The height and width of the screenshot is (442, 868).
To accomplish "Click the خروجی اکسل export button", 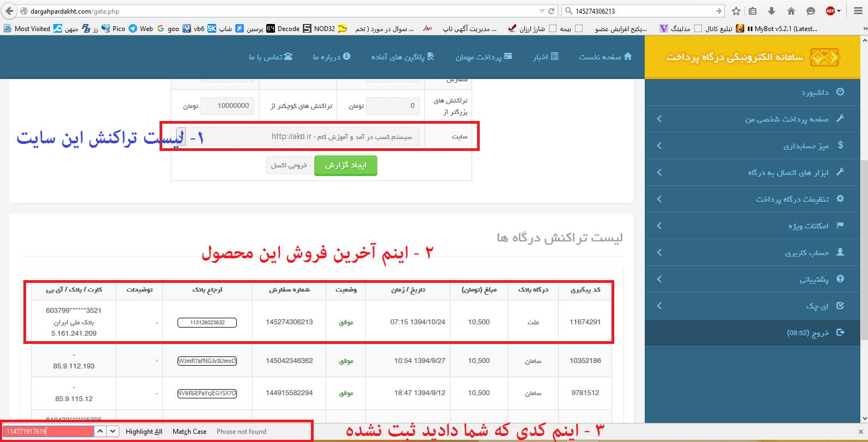I will coord(289,165).
